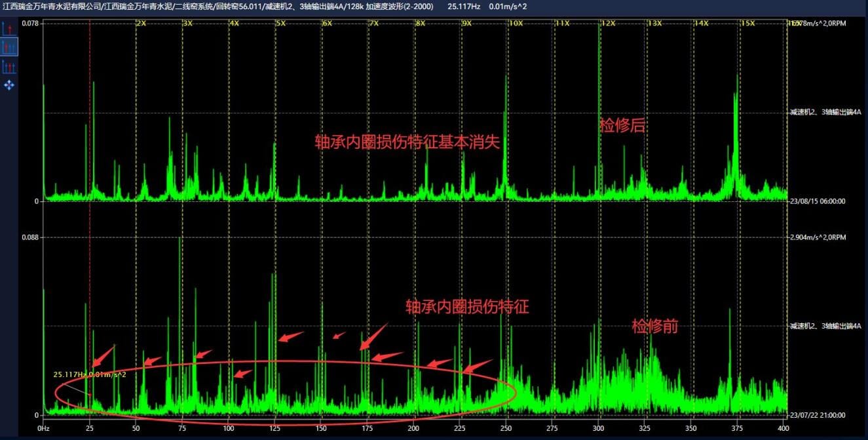Image resolution: width=868 pixels, height=440 pixels.
Task: Toggle the highlighted harmonic cursor tool
Action: click(9, 47)
